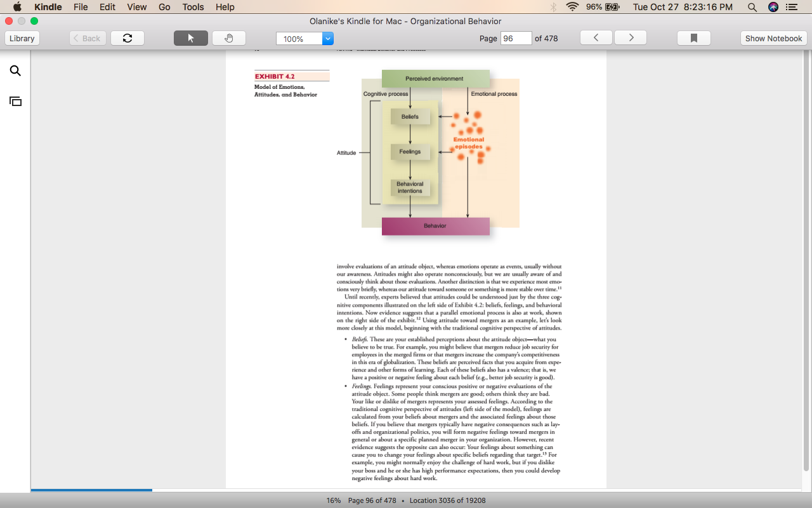Click 'of 478' page total text
This screenshot has height=508, width=812.
click(x=546, y=38)
